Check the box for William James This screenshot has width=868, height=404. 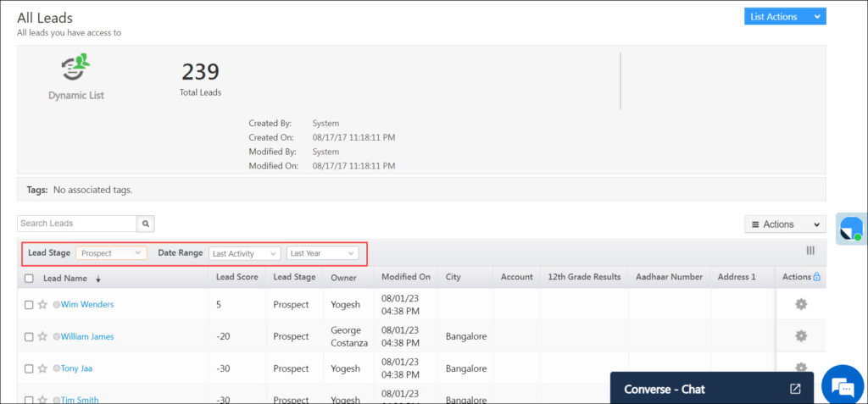(x=30, y=337)
